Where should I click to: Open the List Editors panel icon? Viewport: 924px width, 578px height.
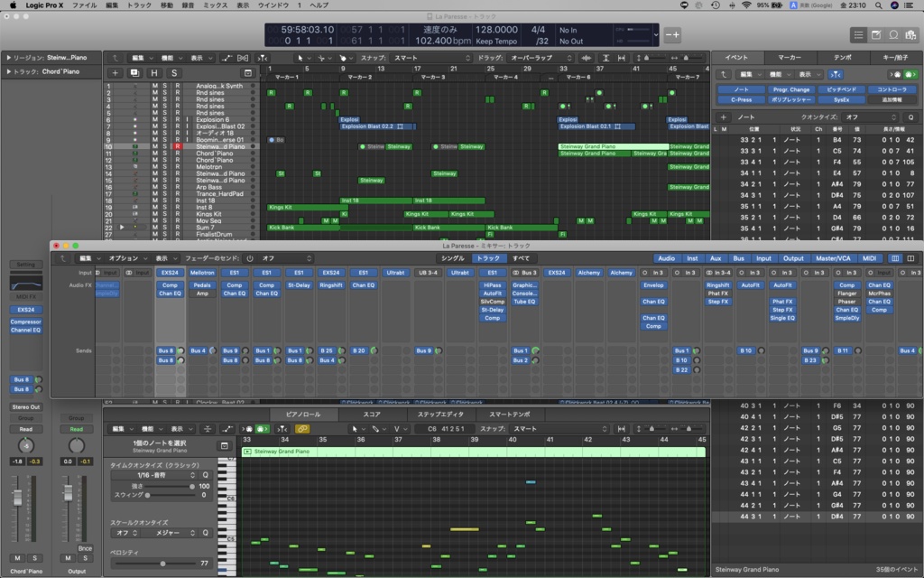(858, 35)
